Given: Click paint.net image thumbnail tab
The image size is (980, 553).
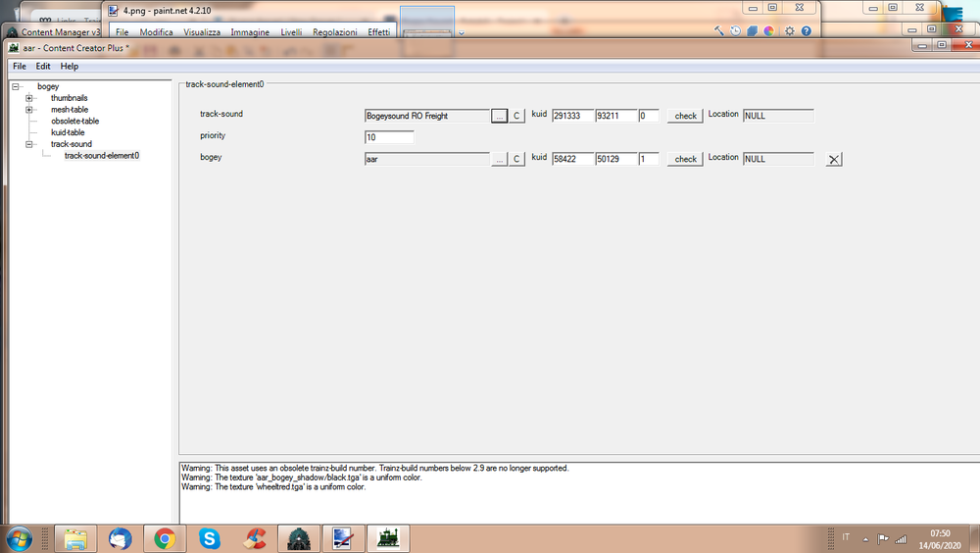Looking at the screenshot, I should tap(427, 23).
